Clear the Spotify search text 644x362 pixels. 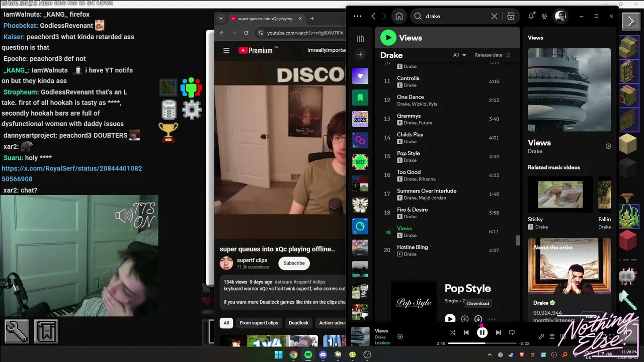point(494,16)
